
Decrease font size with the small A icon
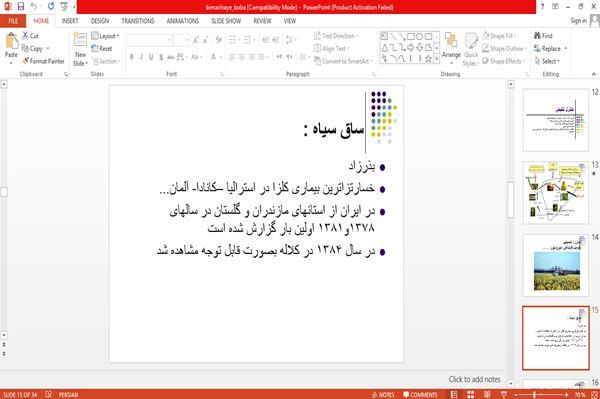click(205, 40)
